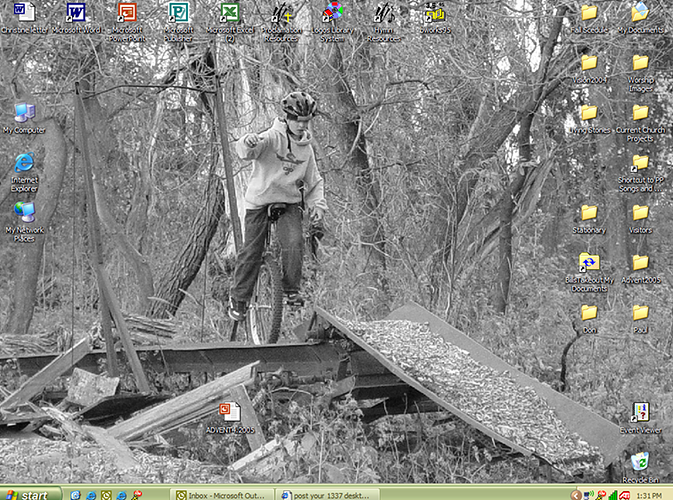Open the Event Viewer shortcut

pyautogui.click(x=640, y=418)
